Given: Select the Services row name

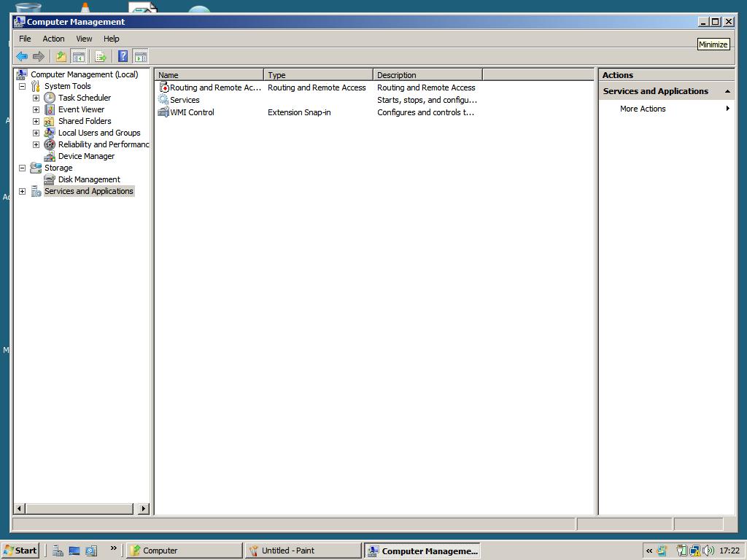Looking at the screenshot, I should pyautogui.click(x=185, y=100).
